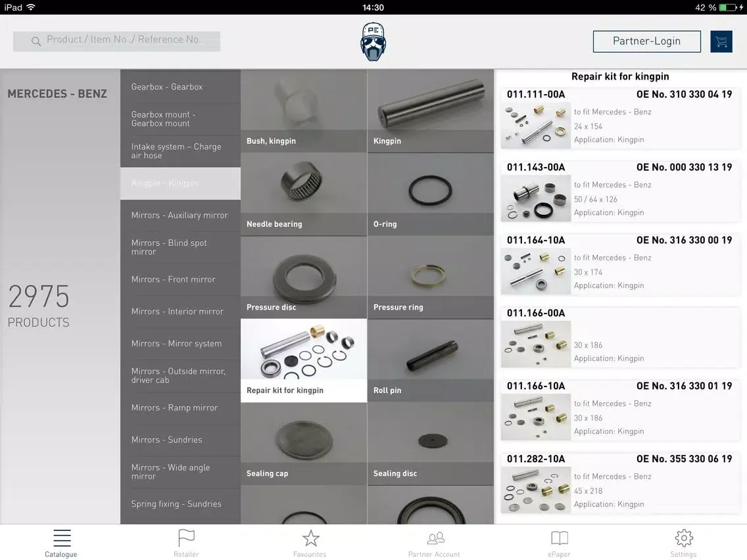The height and width of the screenshot is (560, 747).
Task: Select Mirrors - Interior mirror
Action: click(181, 312)
